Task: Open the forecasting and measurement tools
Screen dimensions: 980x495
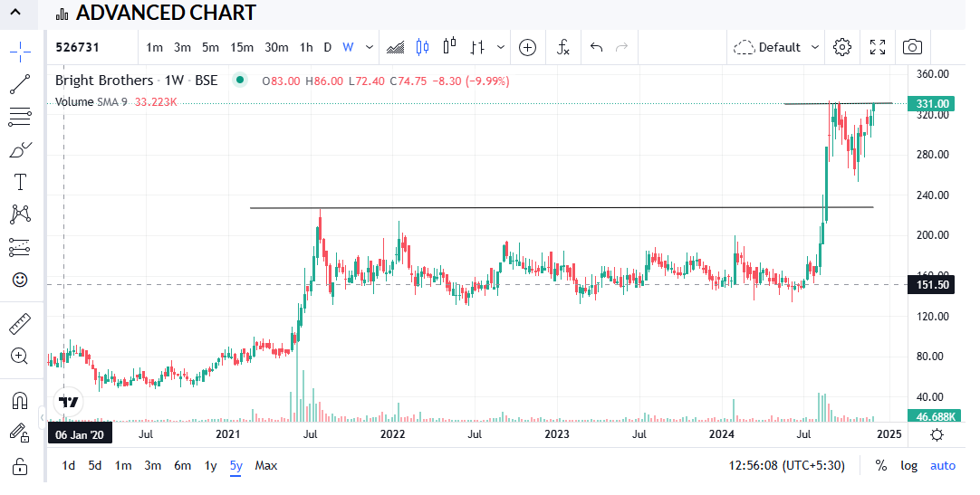Action: point(20,248)
